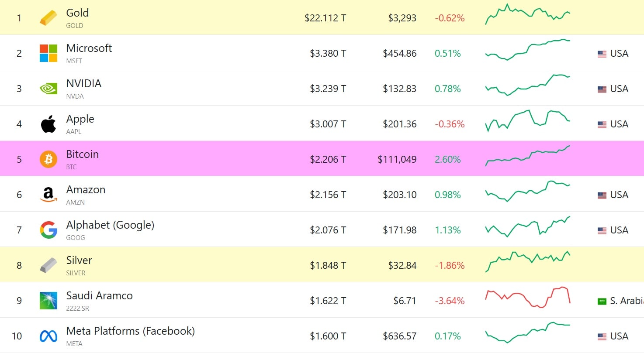Click the S. Arabia country label

click(x=627, y=301)
